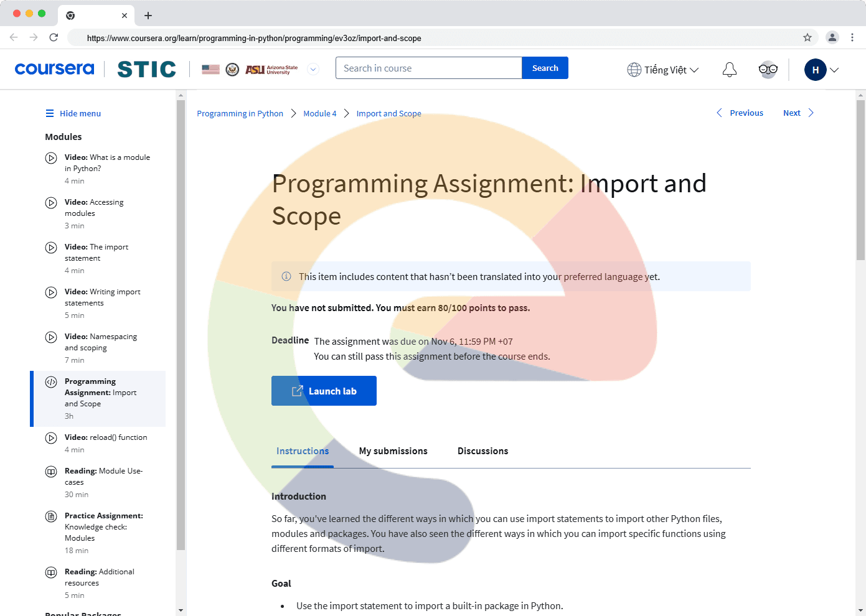This screenshot has height=616, width=866.
Task: Click Module 4 breadcrumb link
Action: point(319,113)
